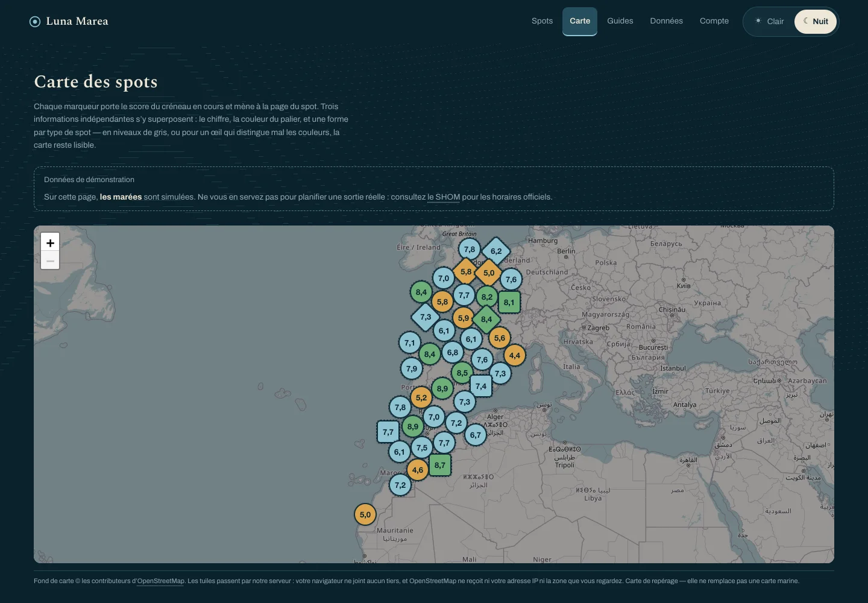The image size is (868, 603).
Task: Click the square blue 7,4 marker
Action: [x=481, y=386]
